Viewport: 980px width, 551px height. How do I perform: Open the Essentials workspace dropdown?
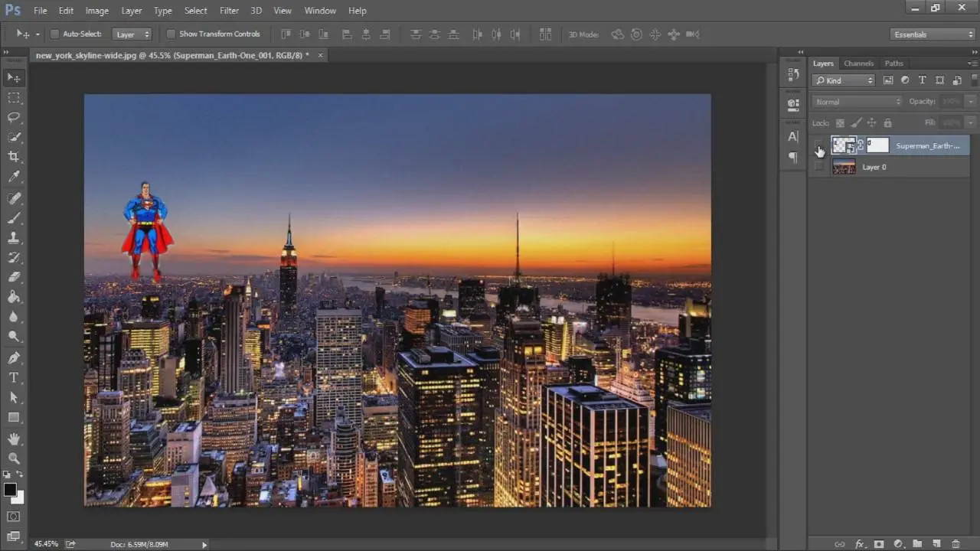(933, 34)
